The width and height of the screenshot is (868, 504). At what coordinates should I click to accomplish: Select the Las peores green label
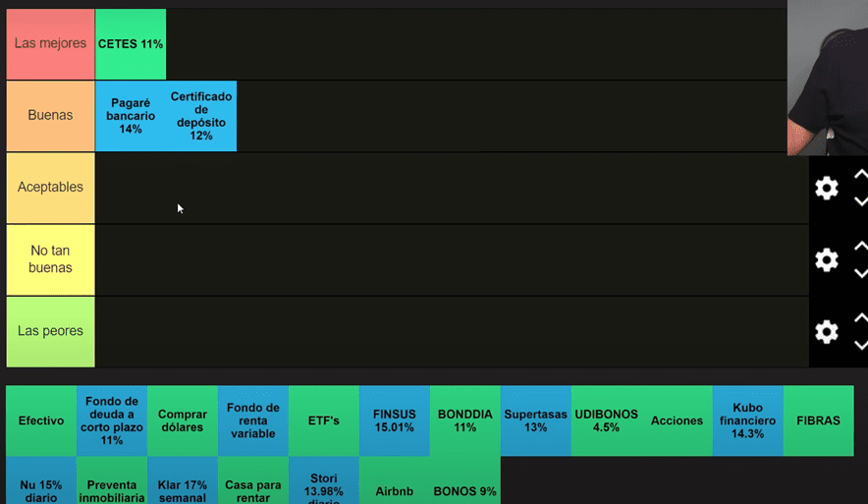(50, 332)
